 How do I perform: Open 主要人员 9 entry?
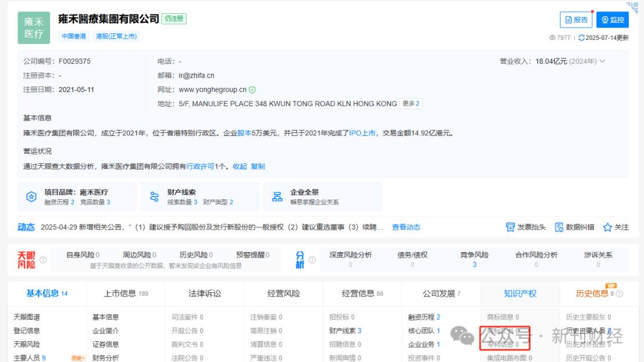[x=30, y=358]
